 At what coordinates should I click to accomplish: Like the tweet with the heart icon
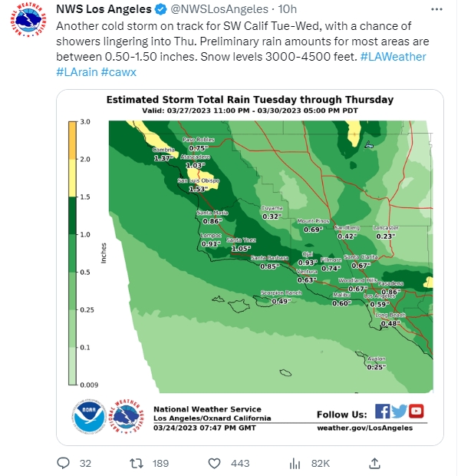pyautogui.click(x=215, y=463)
